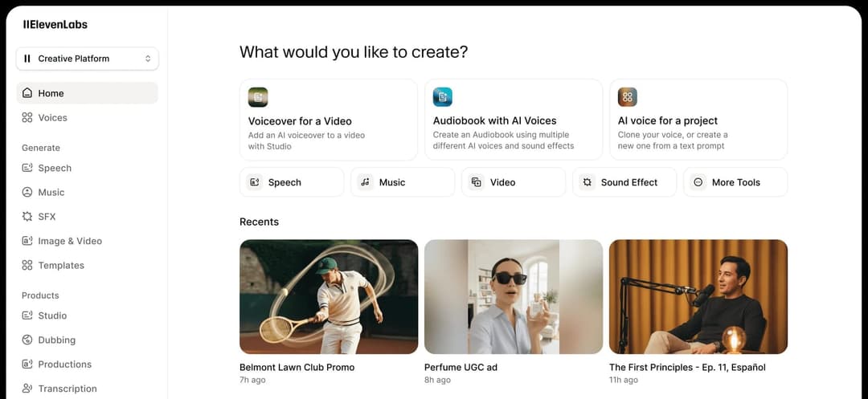Open Speech label under Generate
This screenshot has height=399, width=868.
[55, 168]
